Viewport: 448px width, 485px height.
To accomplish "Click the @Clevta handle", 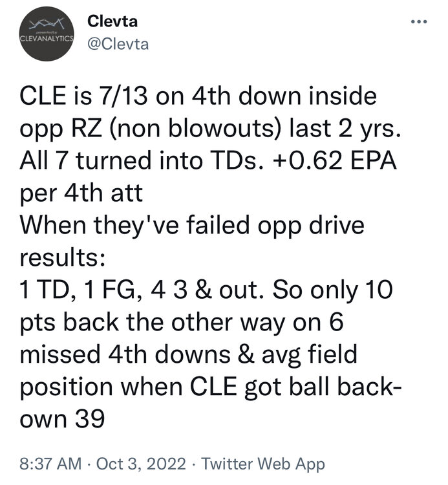I will click(118, 44).
